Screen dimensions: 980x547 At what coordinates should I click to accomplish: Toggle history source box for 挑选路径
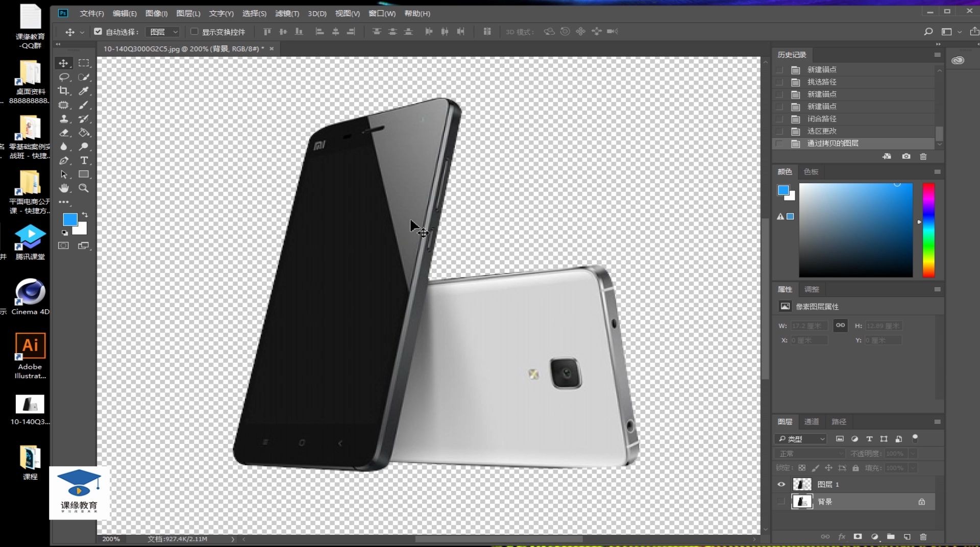click(779, 82)
